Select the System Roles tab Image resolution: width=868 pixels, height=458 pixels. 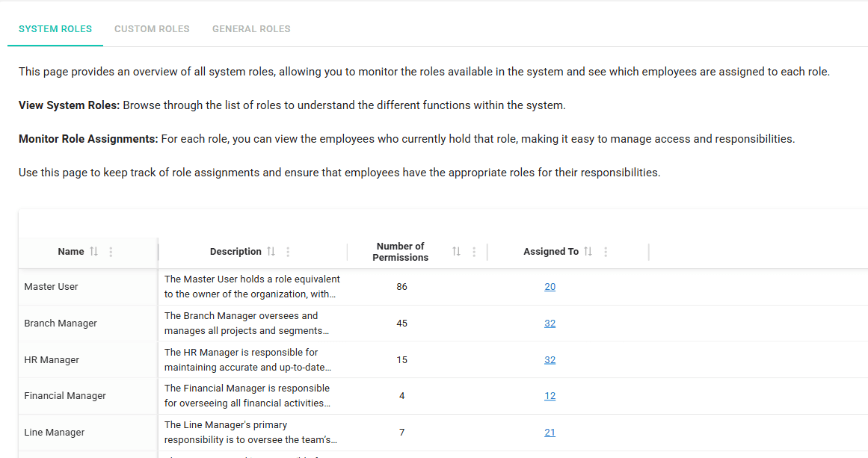point(55,28)
